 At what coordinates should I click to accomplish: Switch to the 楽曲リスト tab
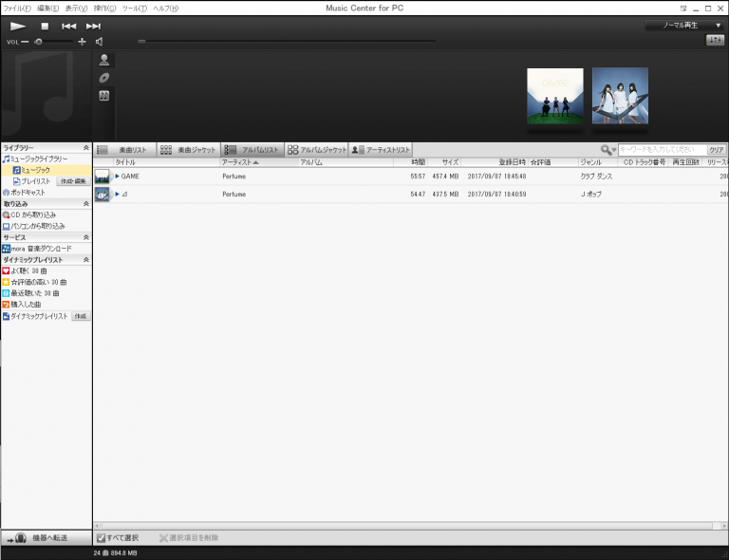[x=124, y=150]
